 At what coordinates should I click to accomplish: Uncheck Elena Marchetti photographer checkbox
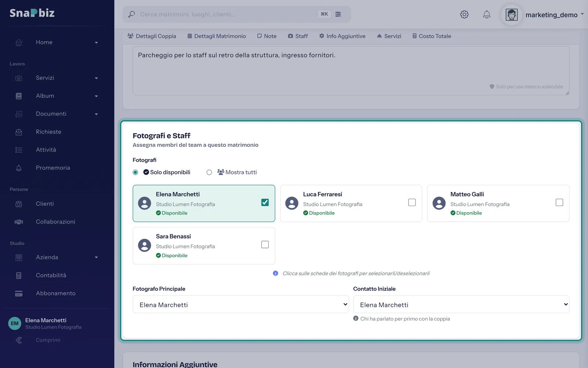coord(265,202)
